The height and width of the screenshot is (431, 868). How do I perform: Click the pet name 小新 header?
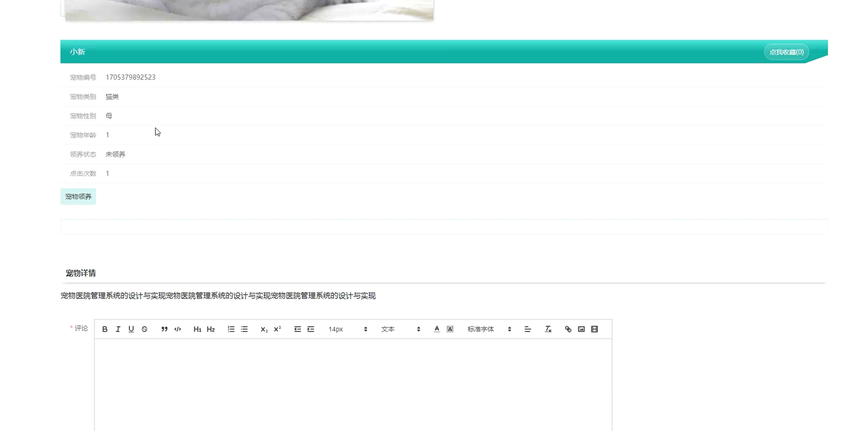point(78,52)
